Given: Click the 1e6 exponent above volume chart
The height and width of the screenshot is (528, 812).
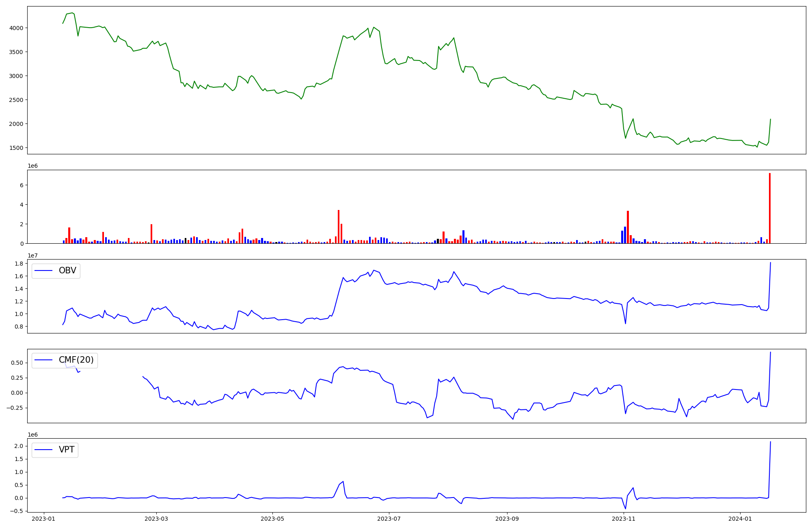Looking at the screenshot, I should [x=32, y=166].
